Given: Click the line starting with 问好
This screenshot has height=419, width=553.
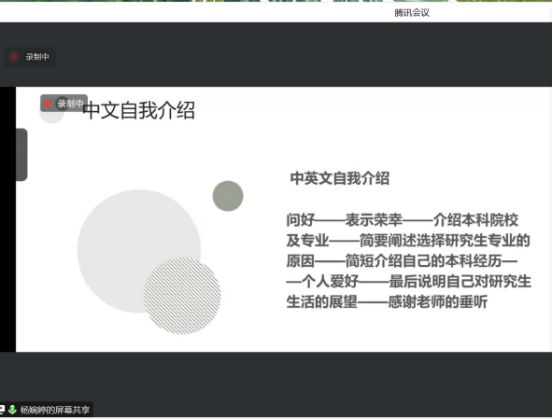Looking at the screenshot, I should pos(402,220).
